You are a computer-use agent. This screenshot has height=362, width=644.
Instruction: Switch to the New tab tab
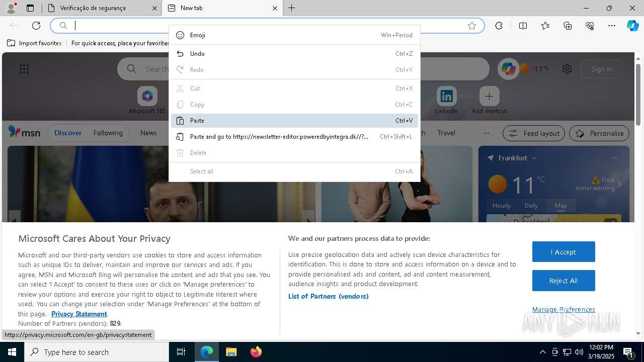pyautogui.click(x=222, y=8)
